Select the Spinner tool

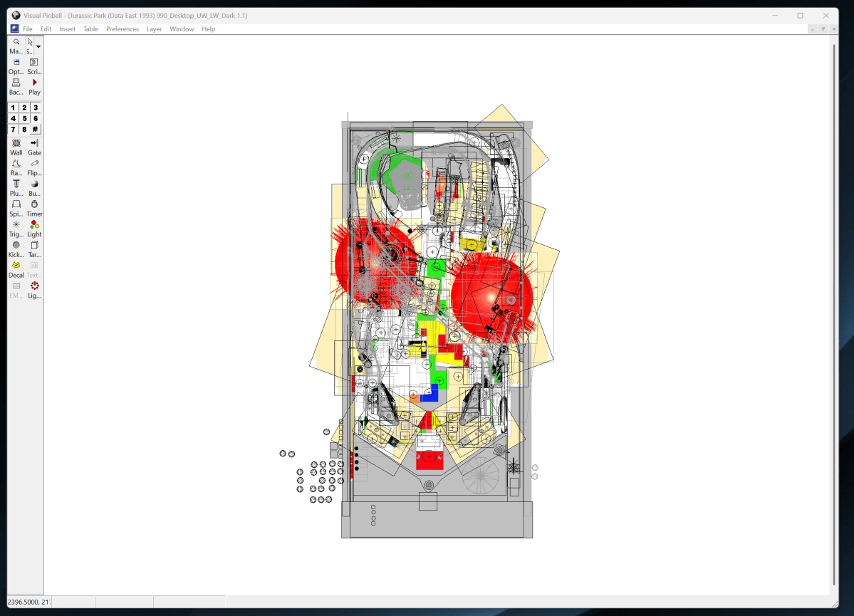pos(16,208)
